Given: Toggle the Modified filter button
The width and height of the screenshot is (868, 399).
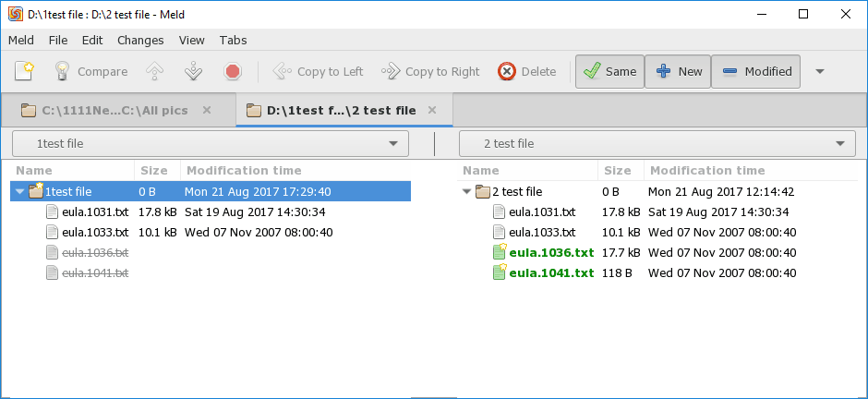Looking at the screenshot, I should point(755,71).
